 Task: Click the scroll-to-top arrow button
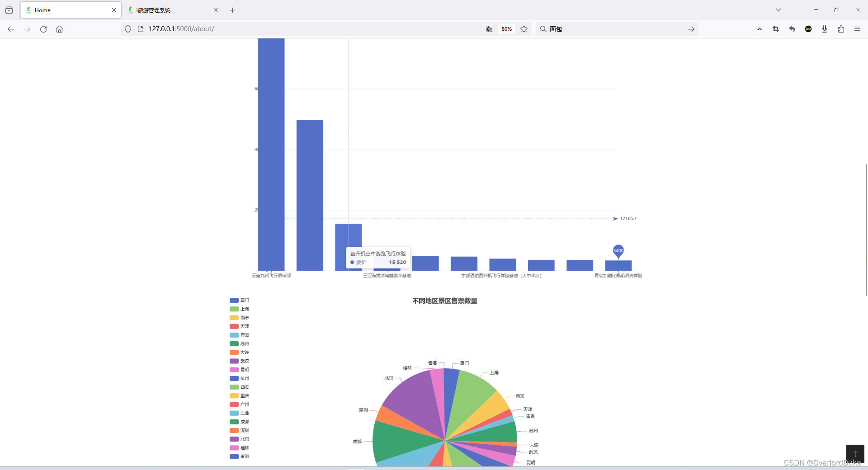point(855,453)
